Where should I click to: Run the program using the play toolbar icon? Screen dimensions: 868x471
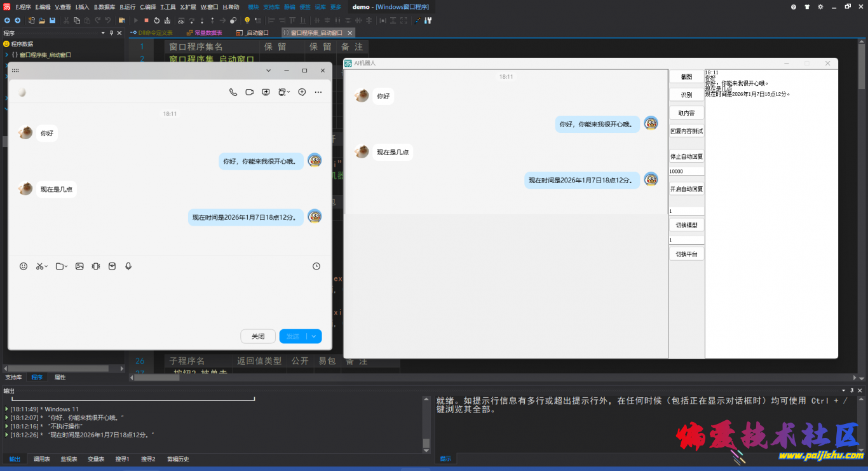click(x=135, y=21)
